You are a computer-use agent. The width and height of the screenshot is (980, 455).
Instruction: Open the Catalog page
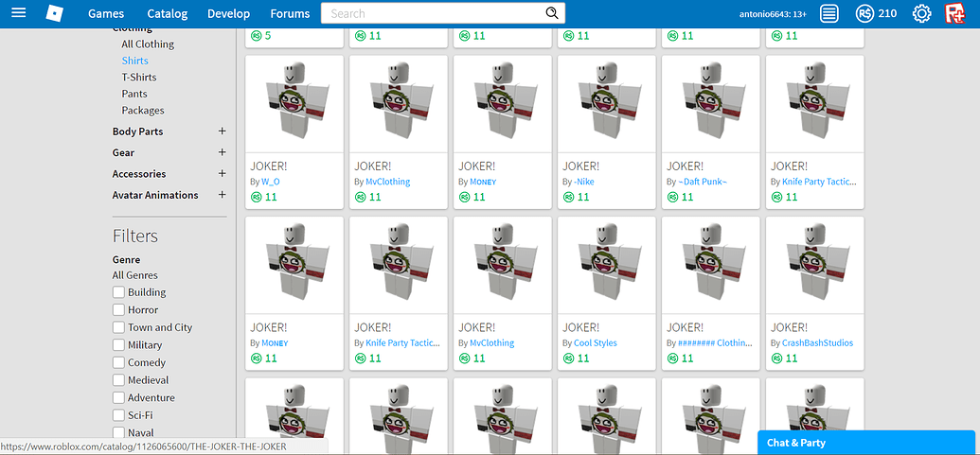(167, 13)
